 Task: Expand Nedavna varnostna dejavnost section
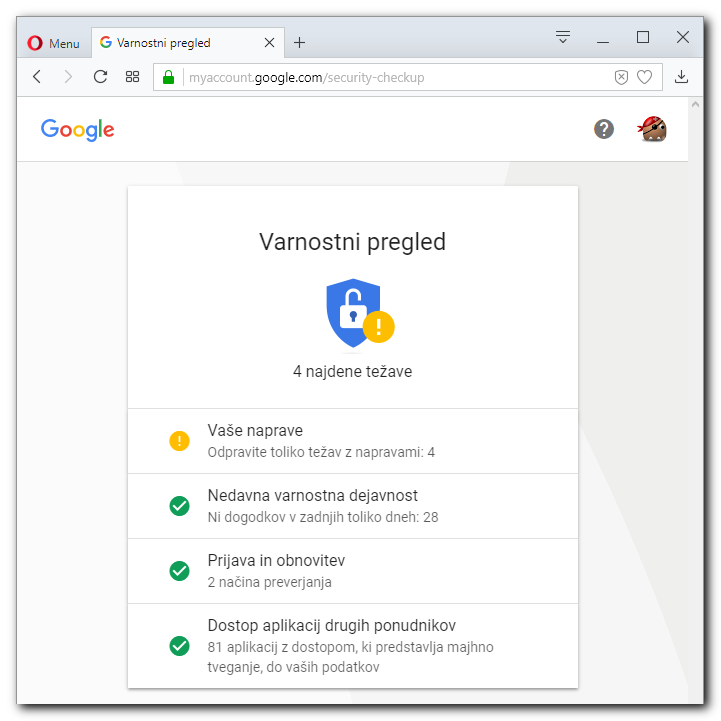pos(353,506)
